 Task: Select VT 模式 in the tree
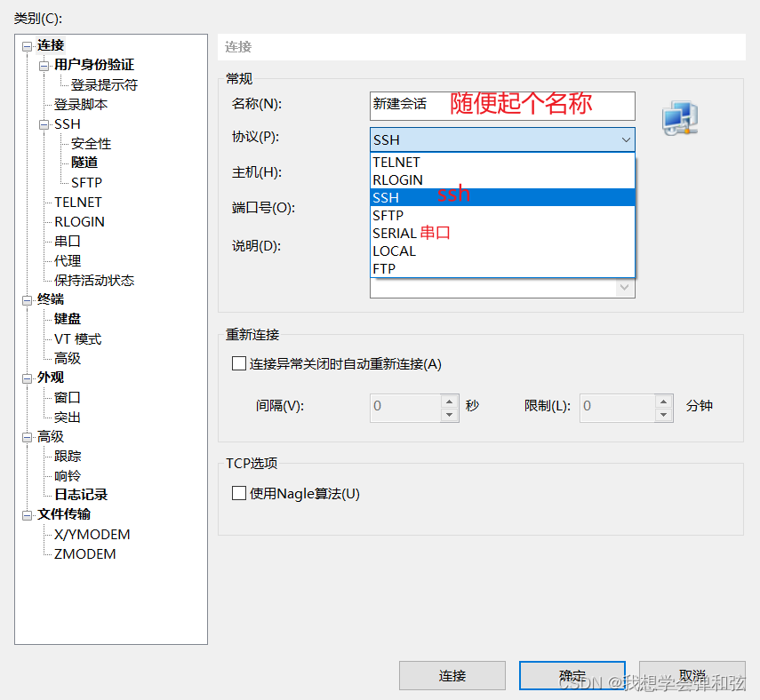click(78, 338)
